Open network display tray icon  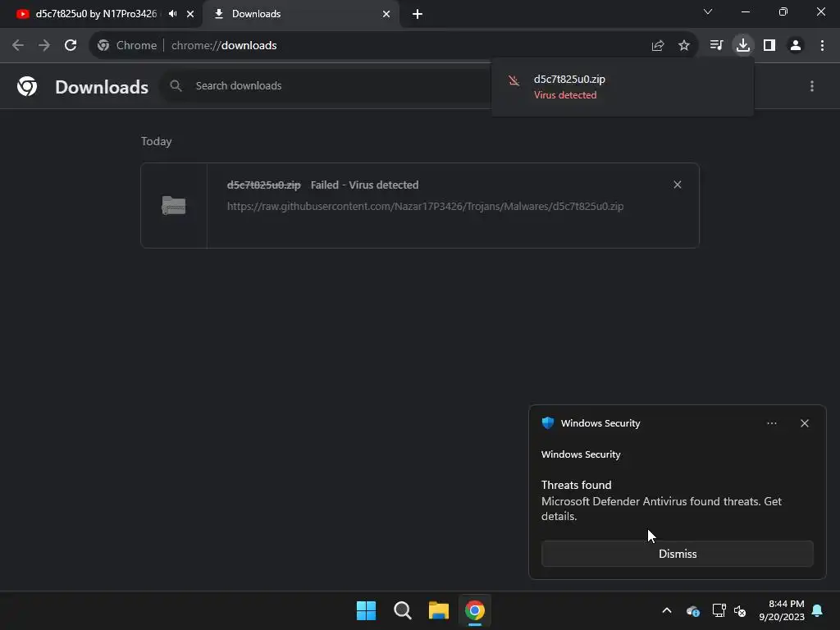(x=719, y=610)
